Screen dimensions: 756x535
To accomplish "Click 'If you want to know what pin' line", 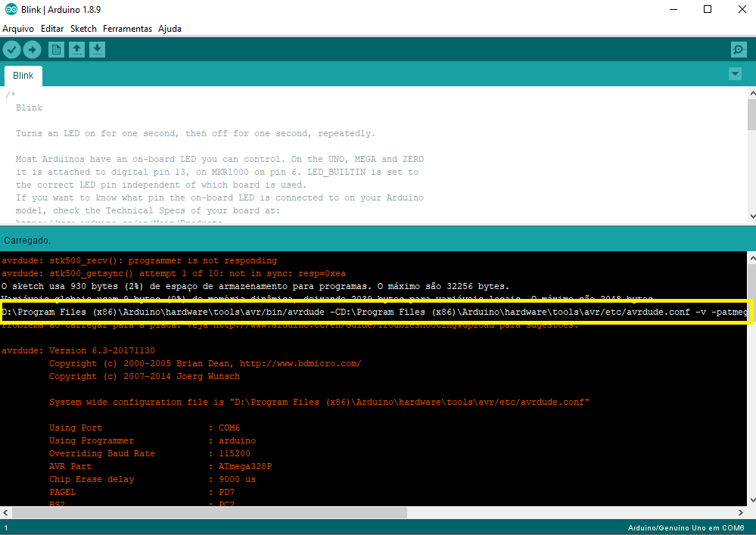I will [219, 198].
